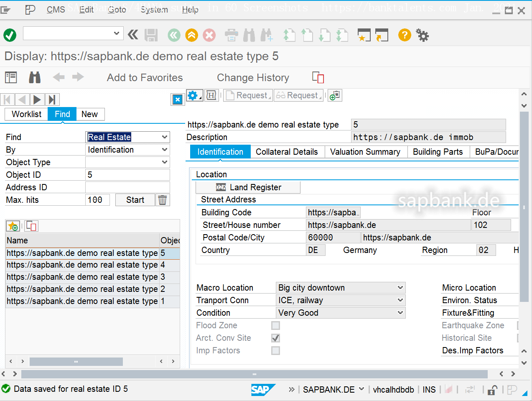
Task: Click Add to Favorites
Action: click(x=145, y=78)
